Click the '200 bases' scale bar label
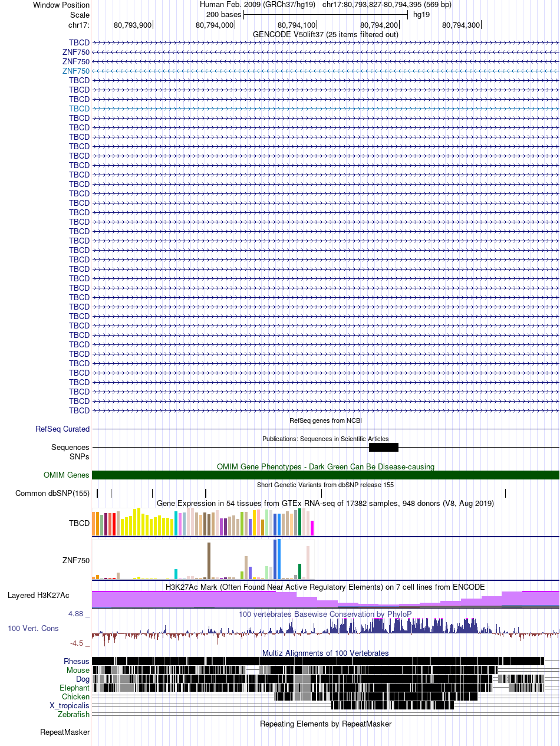The width and height of the screenshot is (560, 746). click(x=223, y=14)
